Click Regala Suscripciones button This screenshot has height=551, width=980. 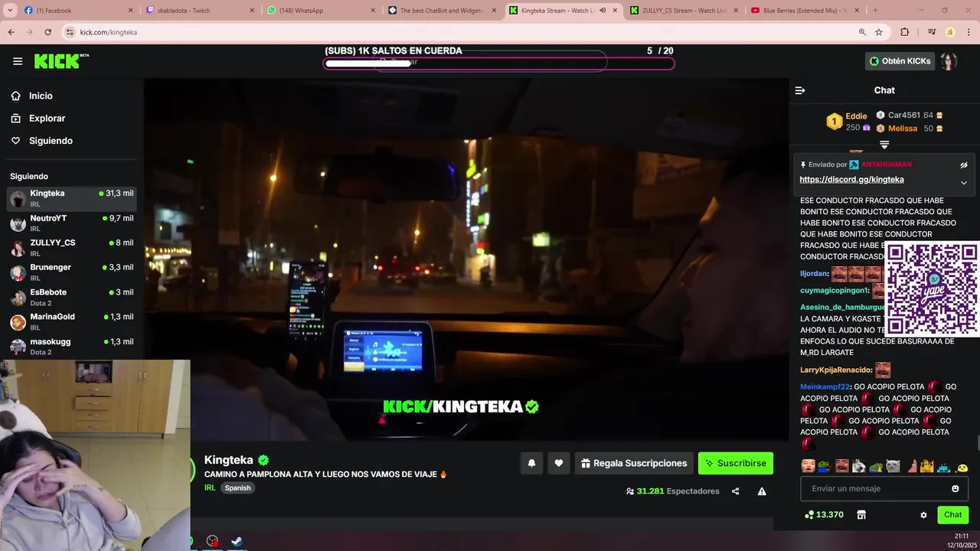click(634, 463)
